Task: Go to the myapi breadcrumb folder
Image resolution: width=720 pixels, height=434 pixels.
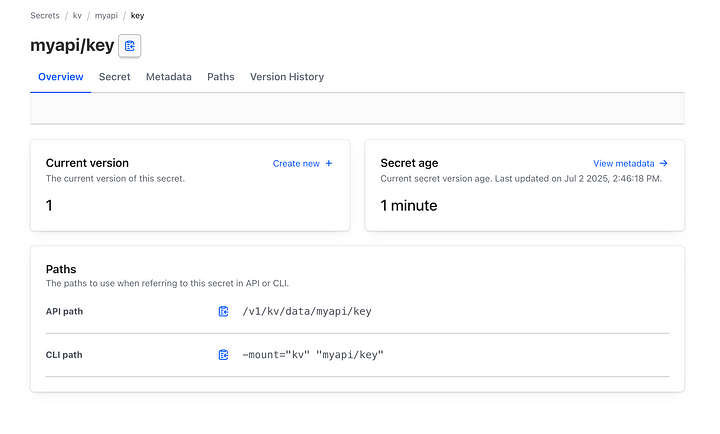Action: pyautogui.click(x=106, y=16)
